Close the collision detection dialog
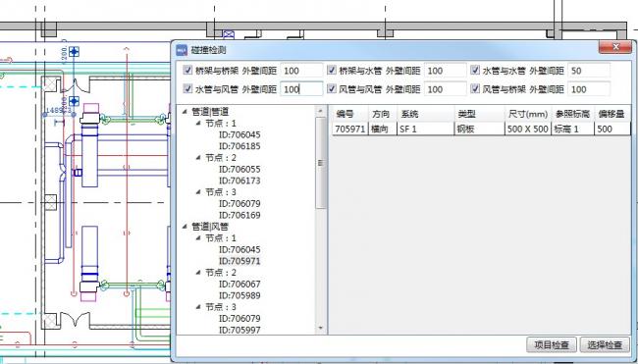This screenshot has height=364, width=638. tap(614, 47)
